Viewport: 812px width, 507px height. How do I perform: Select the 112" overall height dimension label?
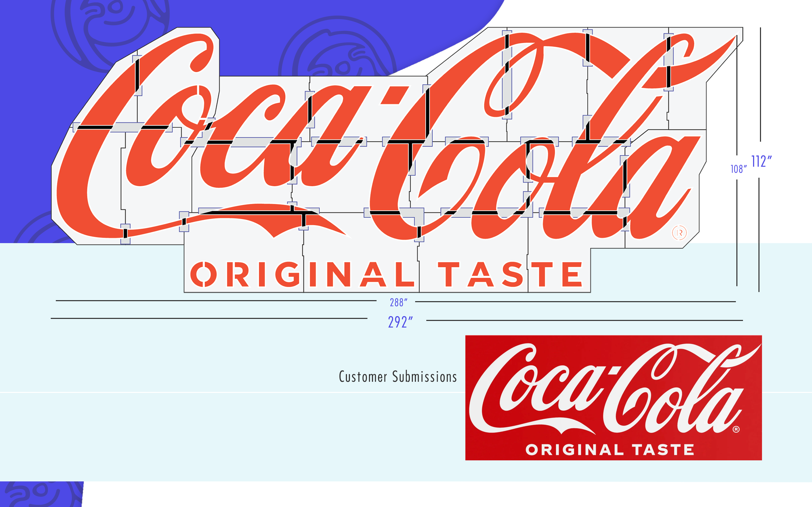pos(761,161)
